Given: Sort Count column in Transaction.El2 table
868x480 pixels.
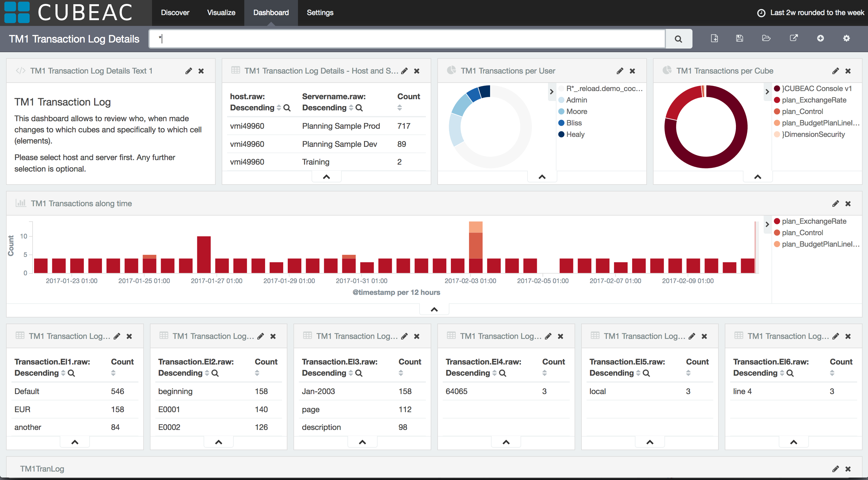Looking at the screenshot, I should pos(257,373).
